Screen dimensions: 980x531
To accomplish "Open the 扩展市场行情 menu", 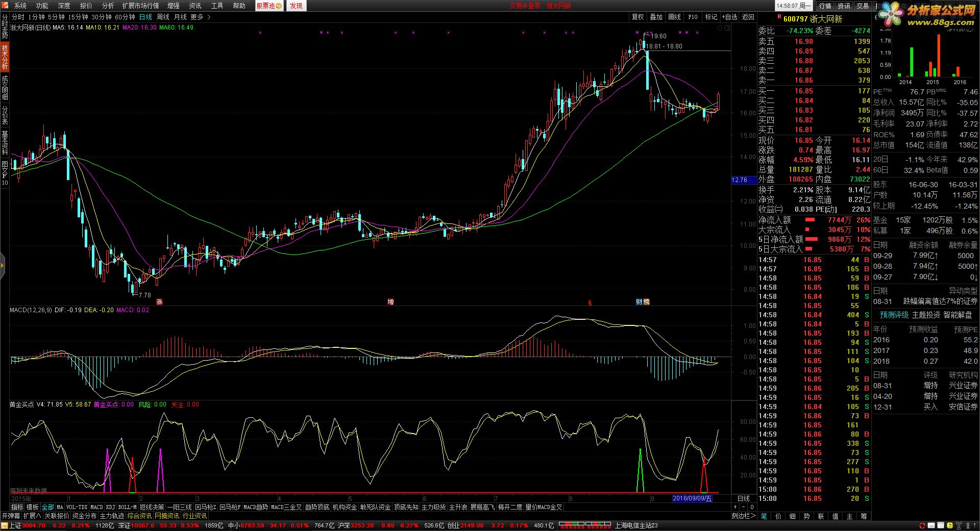I will coord(140,6).
